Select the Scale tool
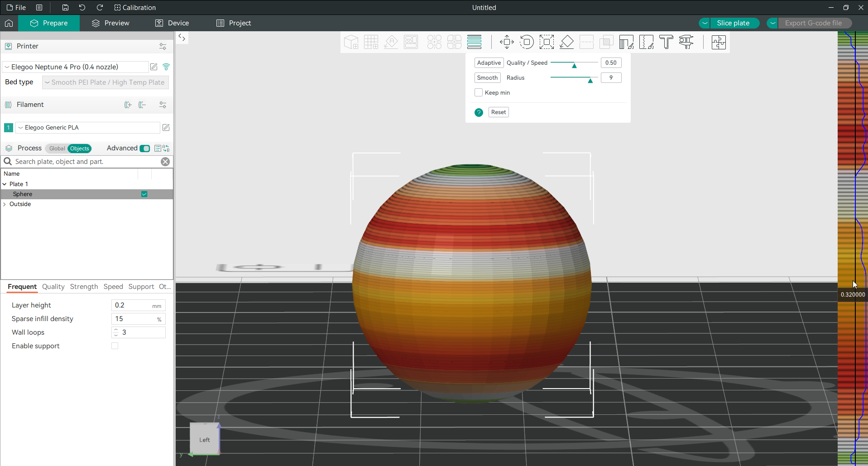The width and height of the screenshot is (868, 466). click(x=547, y=42)
